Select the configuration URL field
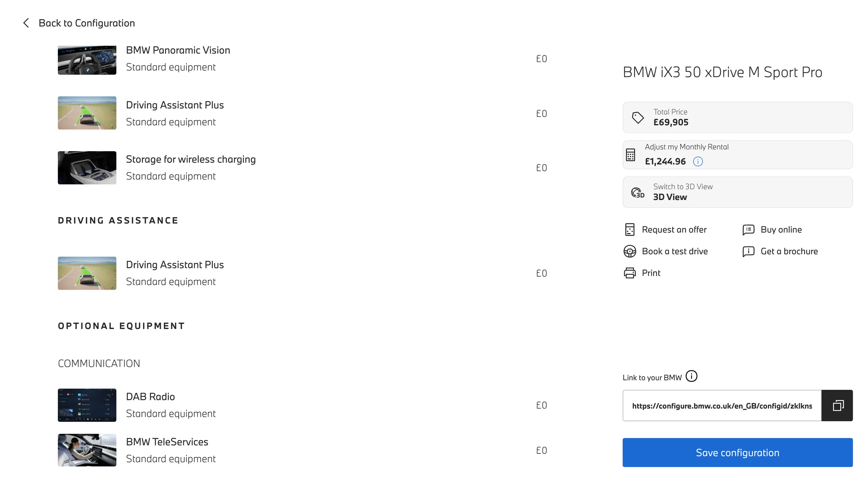The width and height of the screenshot is (868, 482). click(722, 405)
